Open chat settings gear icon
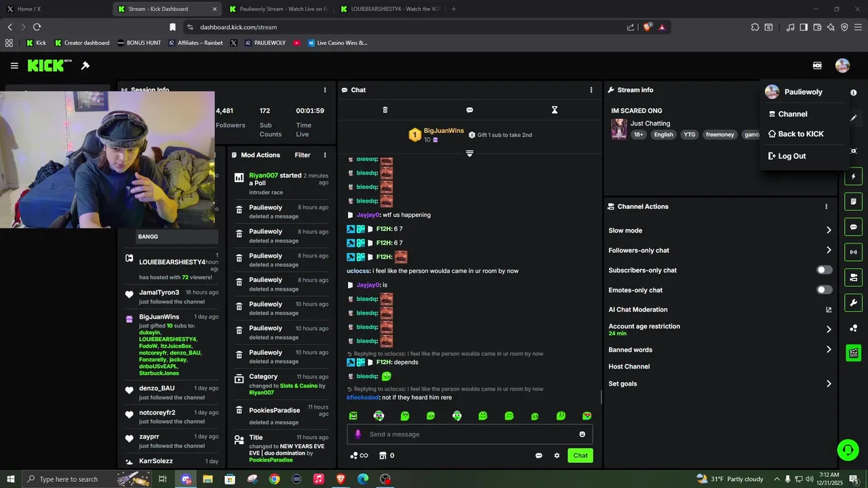Screen dimensions: 868x488 (557, 455)
